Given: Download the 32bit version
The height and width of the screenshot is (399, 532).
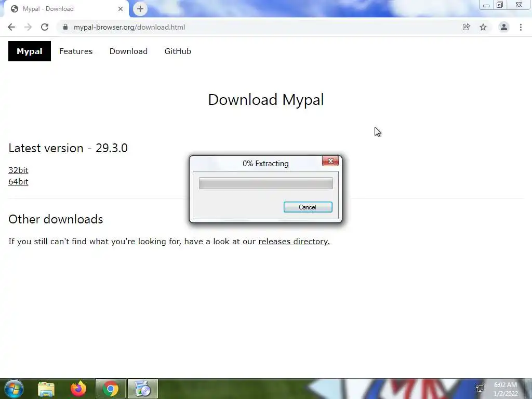Looking at the screenshot, I should (x=18, y=170).
